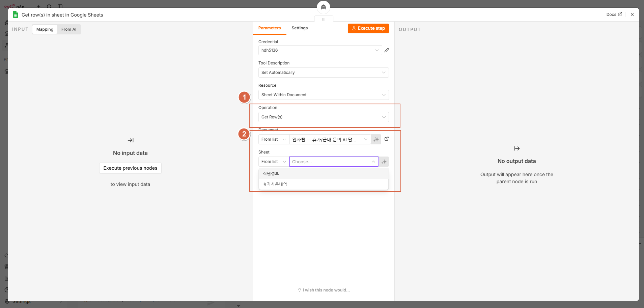Click the Execute step button

coord(368,28)
